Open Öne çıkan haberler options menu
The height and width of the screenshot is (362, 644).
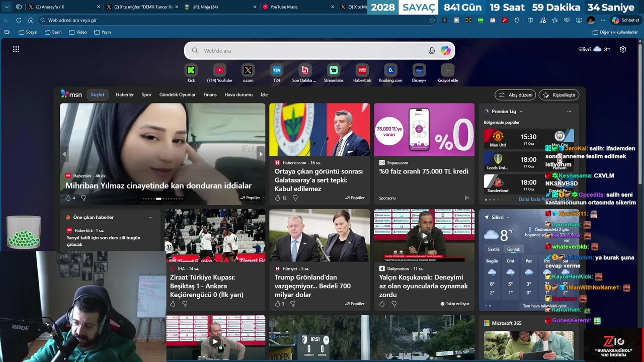pos(150,217)
